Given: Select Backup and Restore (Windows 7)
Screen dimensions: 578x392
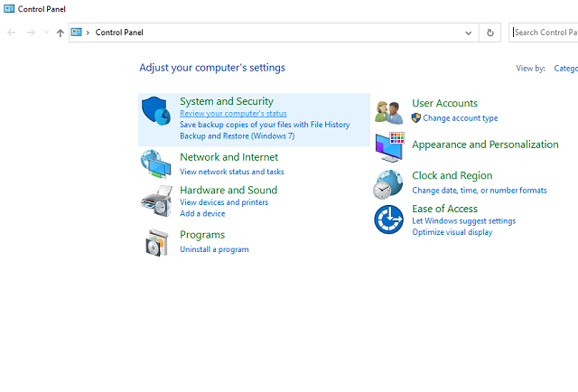Looking at the screenshot, I should coord(237,135).
